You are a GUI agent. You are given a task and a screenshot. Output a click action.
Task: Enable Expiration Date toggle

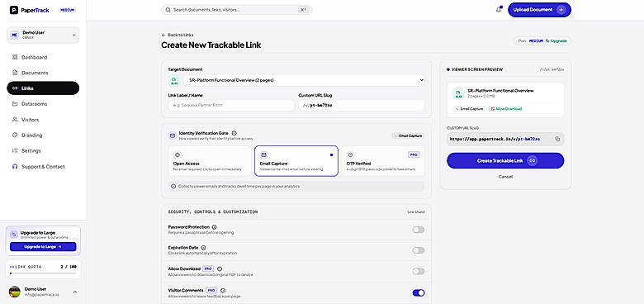point(418,250)
